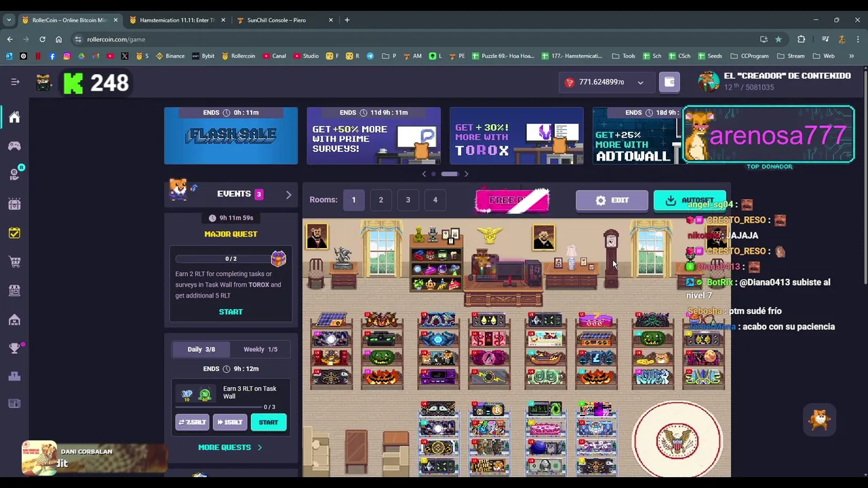Open the TOROX +30% banner
This screenshot has width=868, height=488.
[x=517, y=136]
